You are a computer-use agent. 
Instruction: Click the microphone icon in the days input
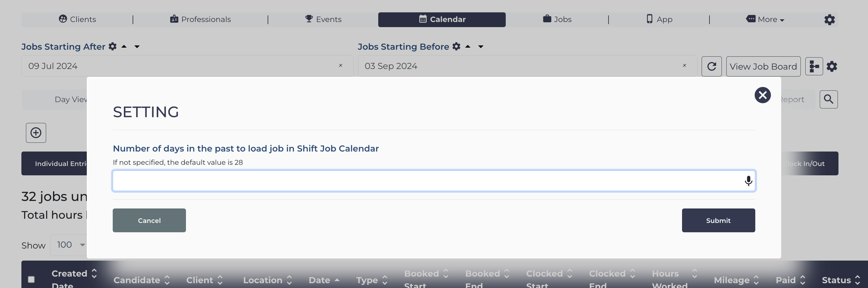point(748,181)
